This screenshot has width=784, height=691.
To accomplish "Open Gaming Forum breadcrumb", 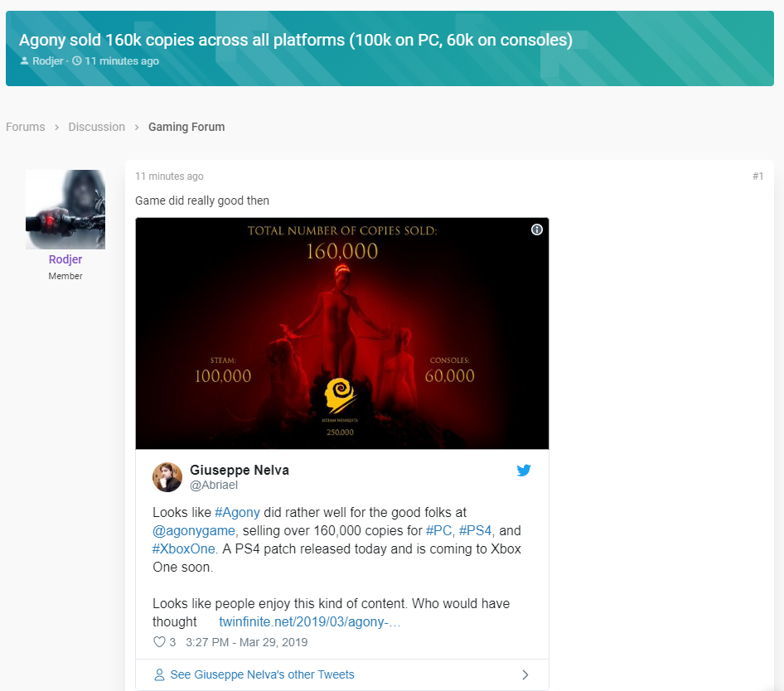I will click(186, 127).
